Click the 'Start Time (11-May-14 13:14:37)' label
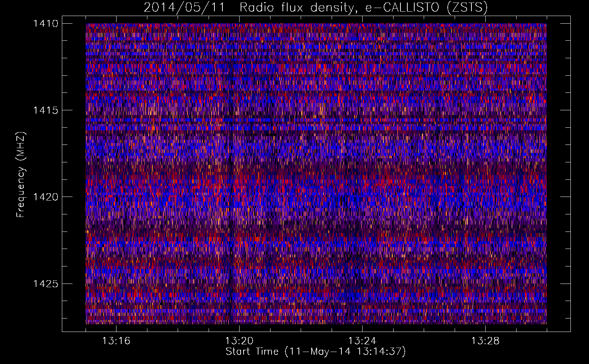Image resolution: width=589 pixels, height=364 pixels. point(316,352)
